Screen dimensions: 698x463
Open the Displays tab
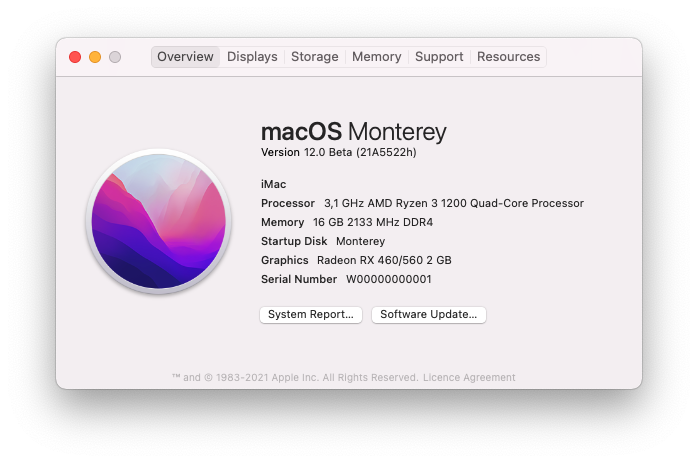point(252,57)
